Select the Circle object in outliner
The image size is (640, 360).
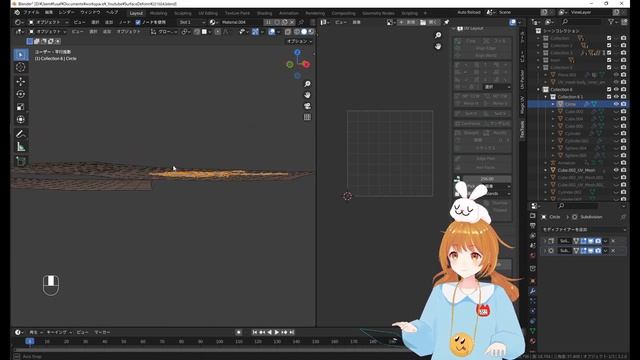[570, 104]
